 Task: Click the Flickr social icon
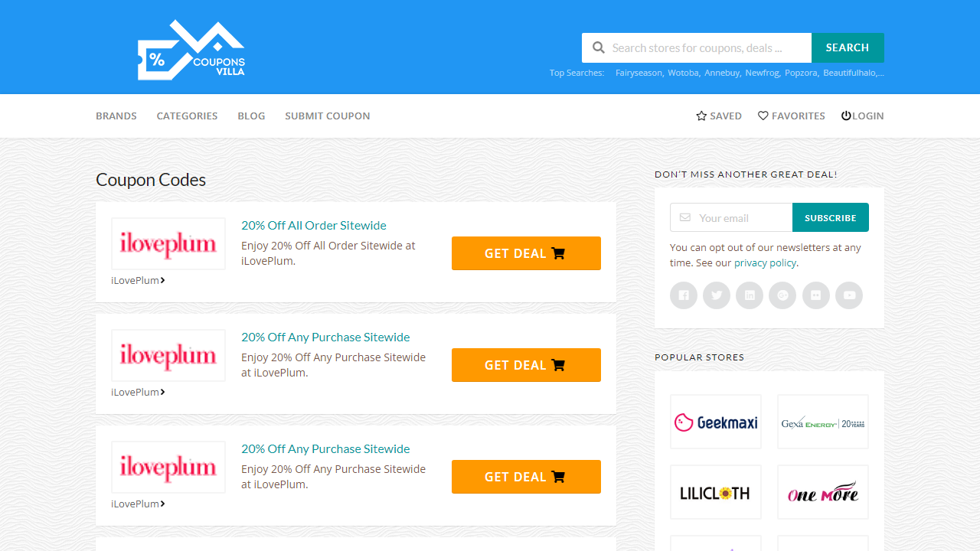click(816, 295)
